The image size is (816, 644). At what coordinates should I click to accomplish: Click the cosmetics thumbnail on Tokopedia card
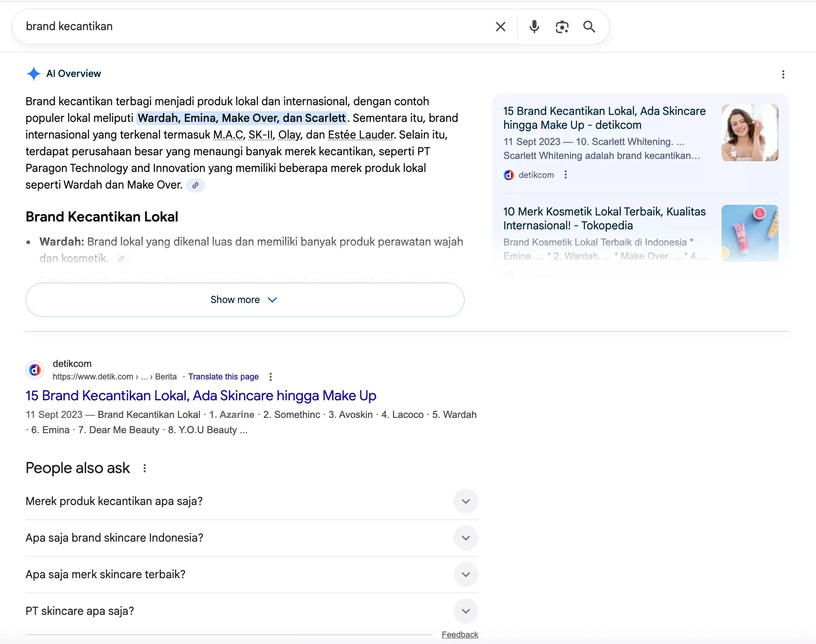750,233
